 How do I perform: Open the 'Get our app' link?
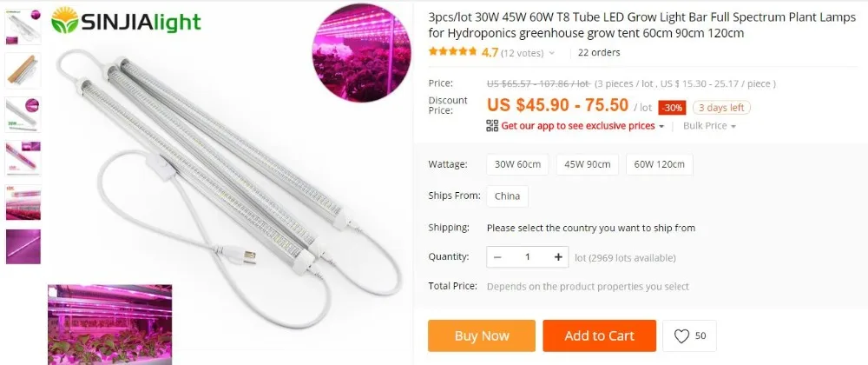tap(578, 126)
